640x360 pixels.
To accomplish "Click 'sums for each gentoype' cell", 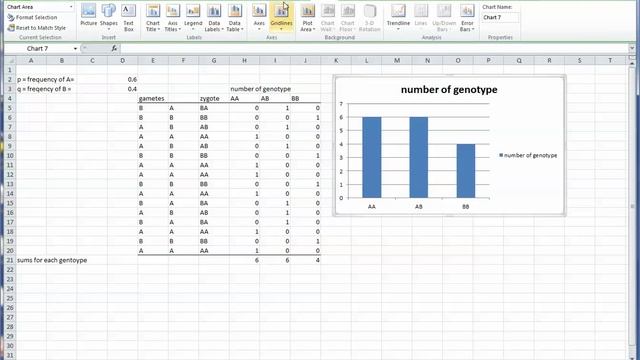I will tap(52, 260).
